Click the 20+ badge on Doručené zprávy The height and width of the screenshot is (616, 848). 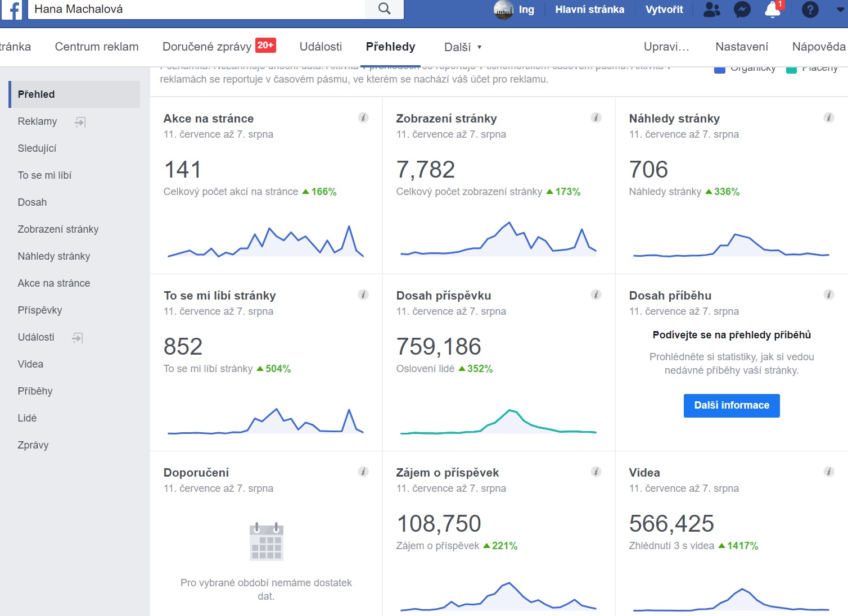(265, 45)
